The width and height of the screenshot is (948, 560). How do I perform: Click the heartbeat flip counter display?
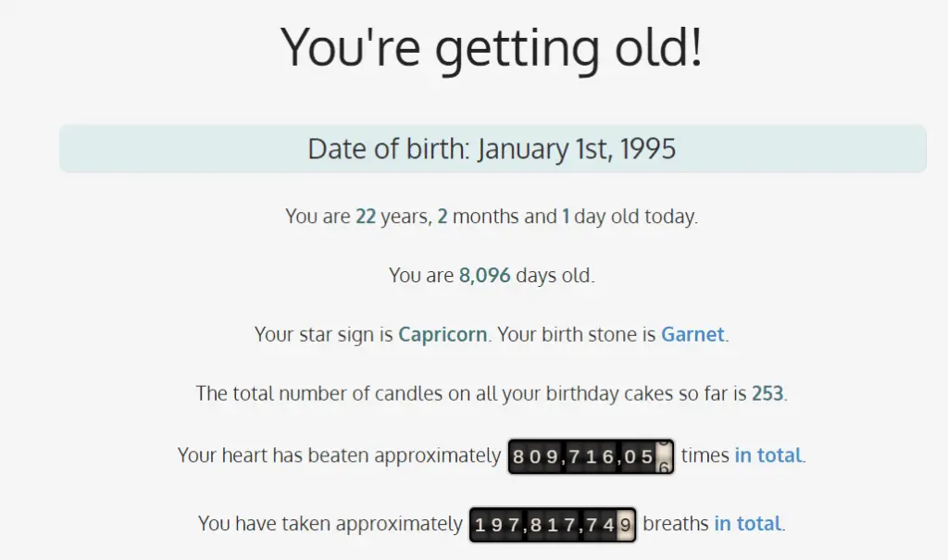coord(591,456)
